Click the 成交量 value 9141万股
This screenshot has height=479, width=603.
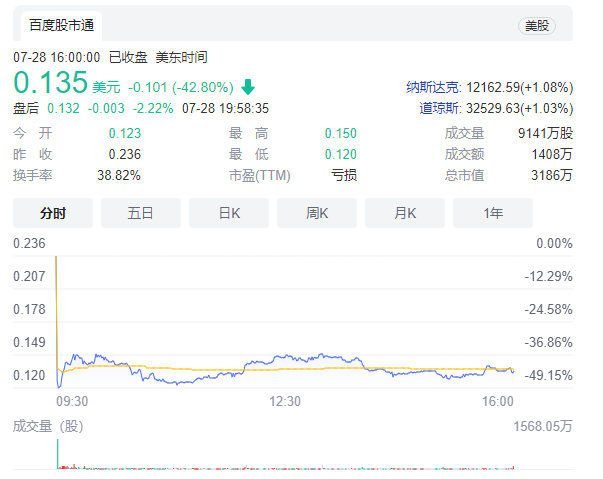coord(546,133)
